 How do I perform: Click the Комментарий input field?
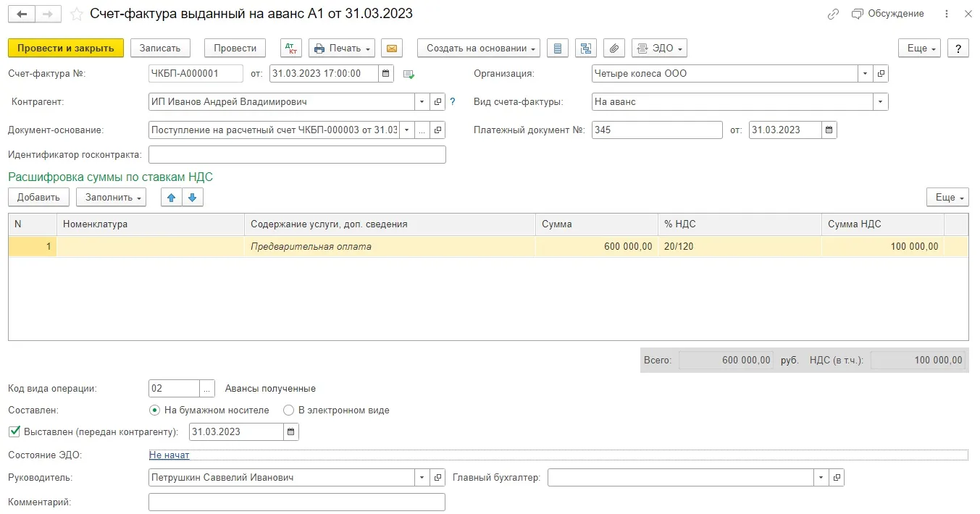coord(296,502)
